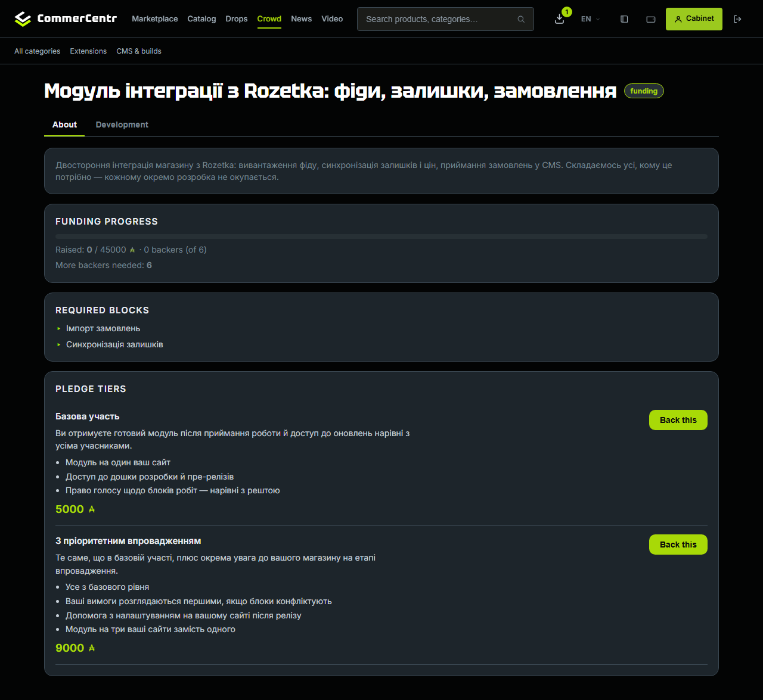
Task: Click the More backers needed: 6 text
Action: click(104, 265)
